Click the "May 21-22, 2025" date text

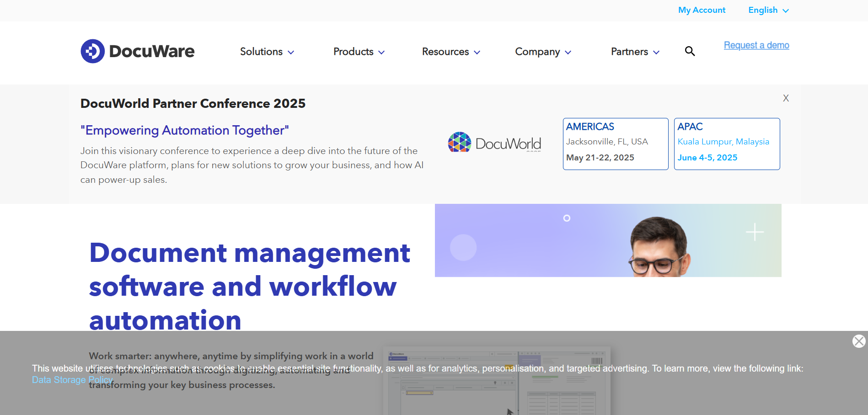[600, 158]
